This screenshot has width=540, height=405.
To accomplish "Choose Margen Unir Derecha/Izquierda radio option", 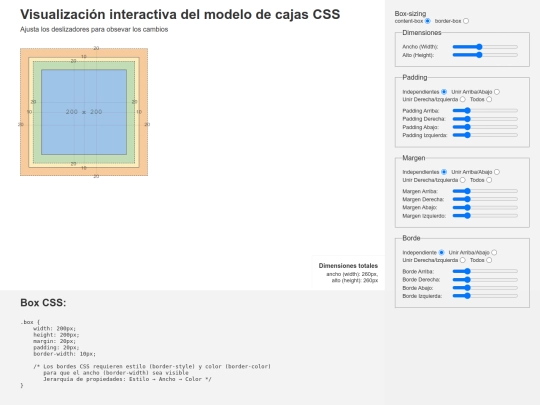I will [463, 180].
